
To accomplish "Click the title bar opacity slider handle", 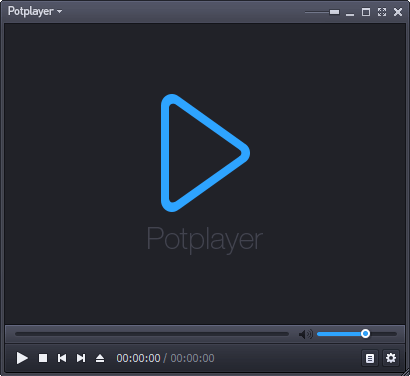I will [x=334, y=12].
